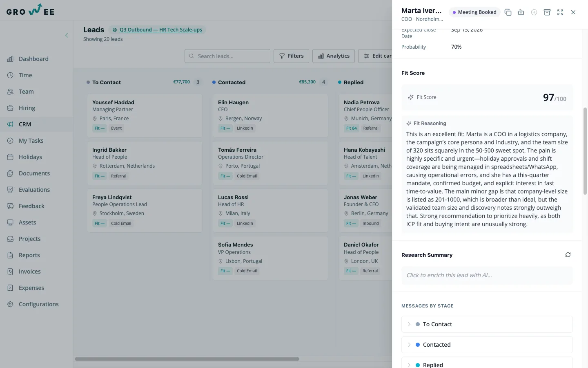Click the 97/100 fit score value
The image size is (588, 368).
click(x=555, y=98)
